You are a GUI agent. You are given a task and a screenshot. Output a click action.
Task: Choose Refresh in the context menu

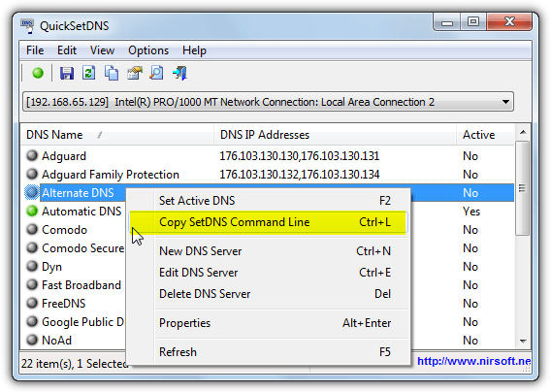pos(268,352)
